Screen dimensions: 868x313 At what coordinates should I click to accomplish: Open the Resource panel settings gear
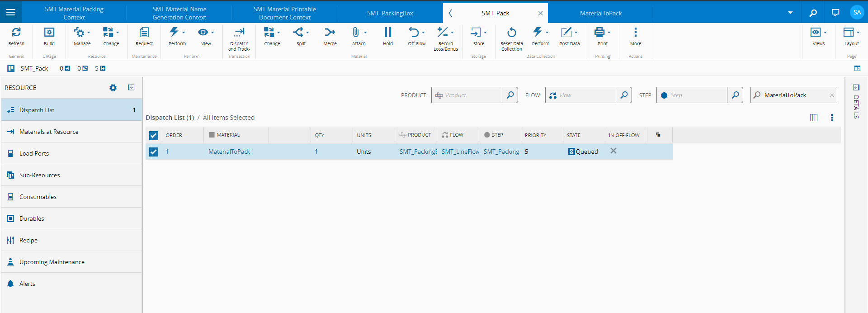point(113,88)
